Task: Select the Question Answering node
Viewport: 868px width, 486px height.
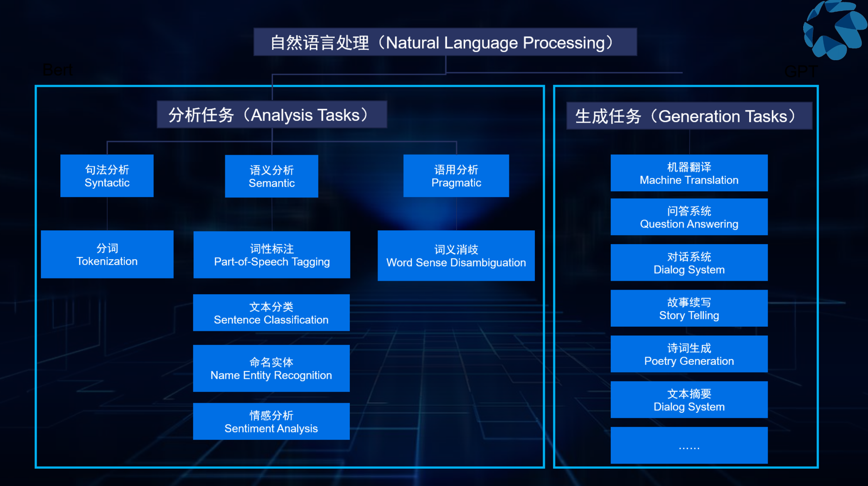Action: pyautogui.click(x=689, y=217)
